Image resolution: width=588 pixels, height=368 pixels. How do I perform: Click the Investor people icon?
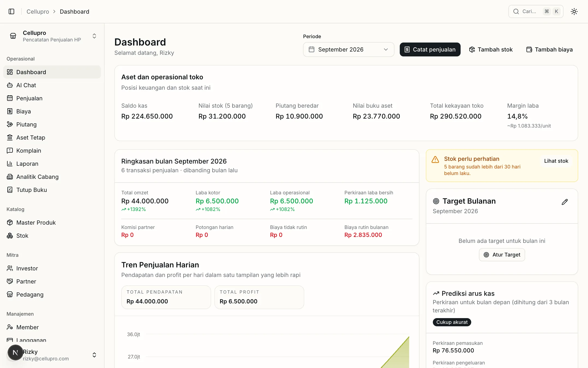10,268
